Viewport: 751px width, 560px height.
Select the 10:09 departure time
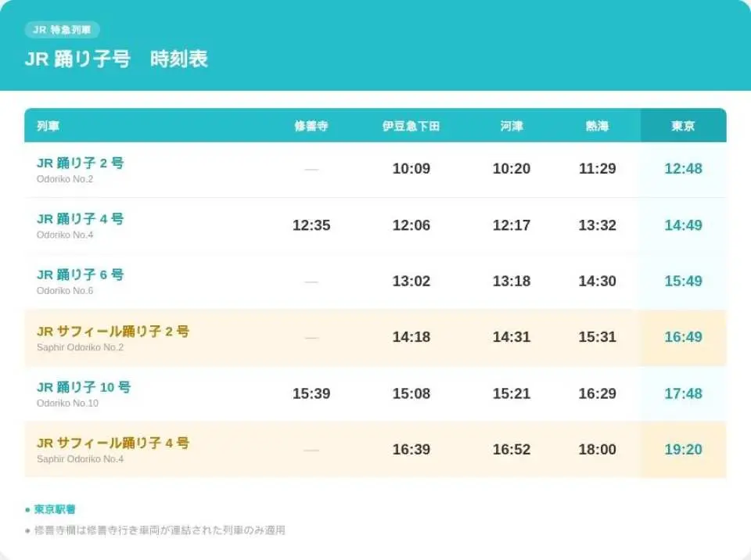(x=411, y=169)
